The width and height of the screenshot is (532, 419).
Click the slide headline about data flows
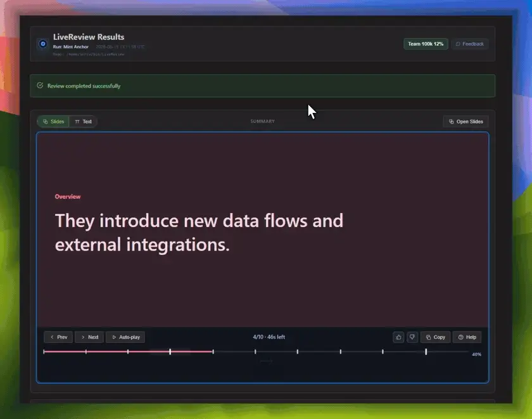pyautogui.click(x=199, y=233)
